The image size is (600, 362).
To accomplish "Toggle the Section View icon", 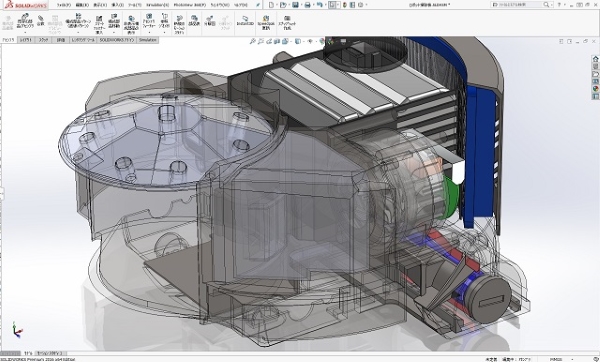I will (277, 41).
